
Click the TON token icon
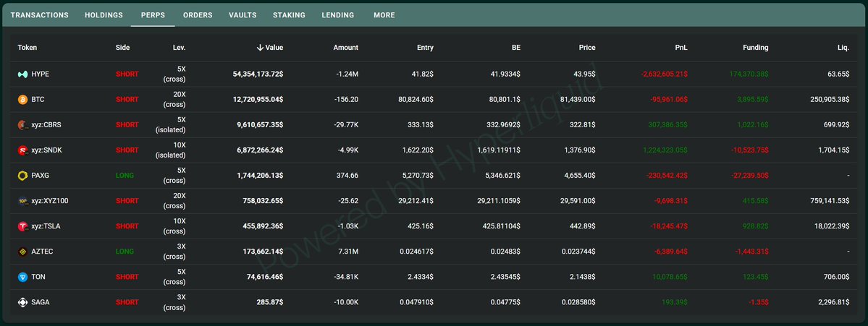[x=22, y=277]
